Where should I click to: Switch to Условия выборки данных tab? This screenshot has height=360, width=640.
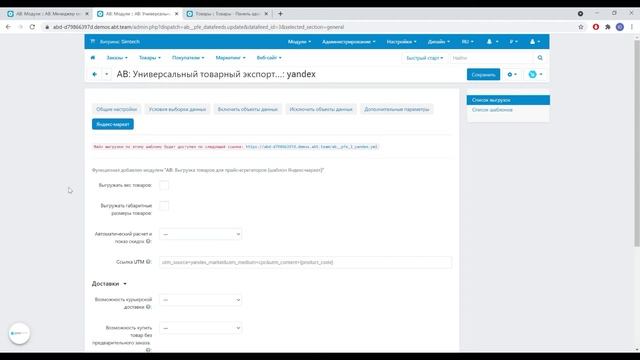(x=177, y=109)
